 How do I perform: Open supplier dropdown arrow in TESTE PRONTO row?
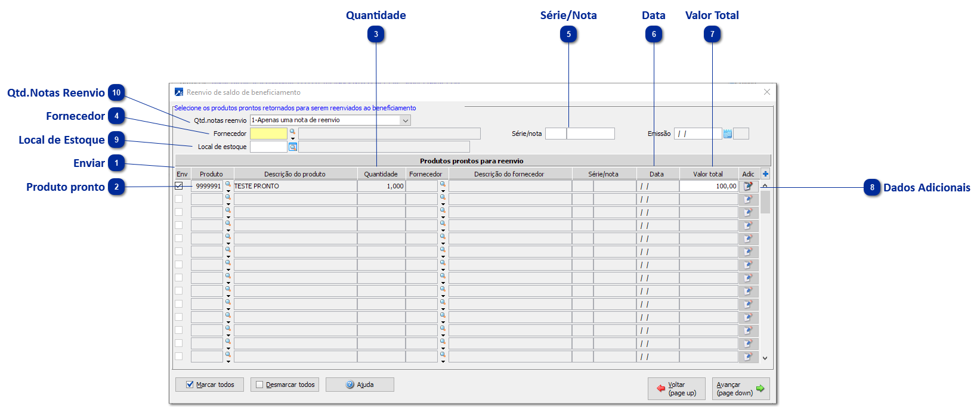coord(443,191)
